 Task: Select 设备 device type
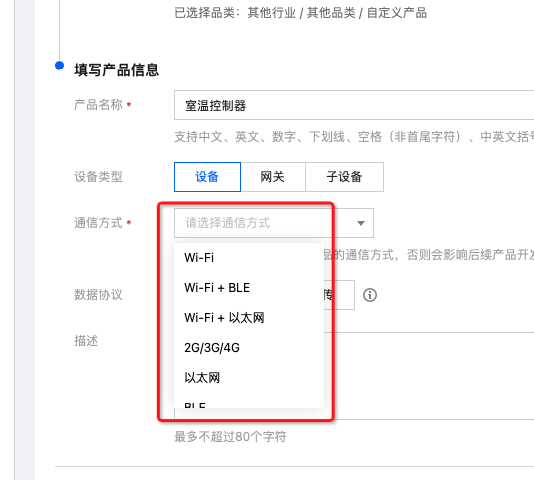tap(207, 177)
